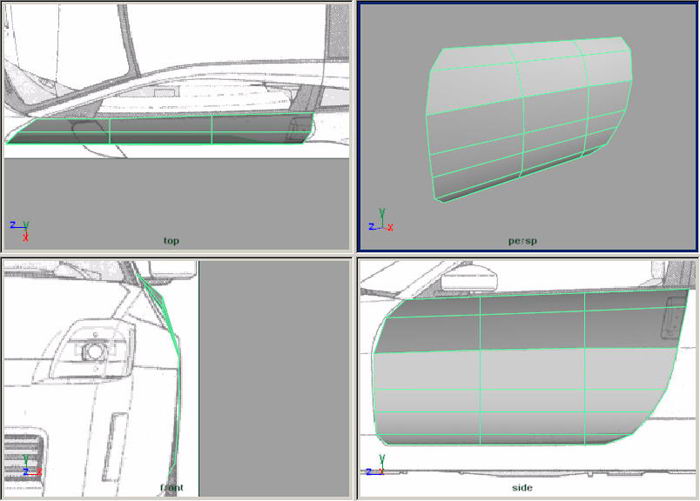Click the axis gizmo in front viewport

tap(29, 465)
